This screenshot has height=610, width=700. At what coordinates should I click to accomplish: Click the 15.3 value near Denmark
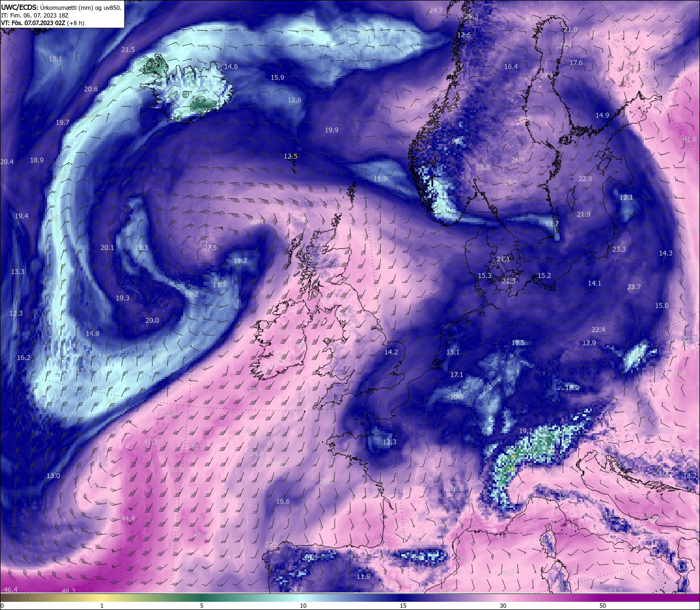coord(485,276)
